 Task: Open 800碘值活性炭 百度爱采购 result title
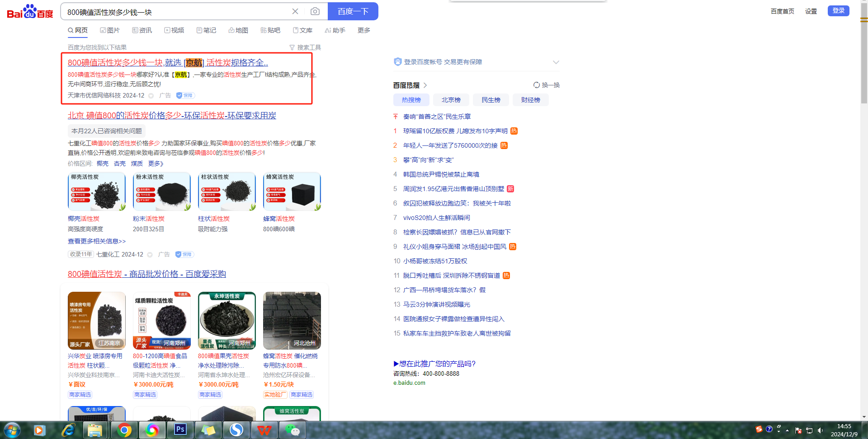[147, 274]
